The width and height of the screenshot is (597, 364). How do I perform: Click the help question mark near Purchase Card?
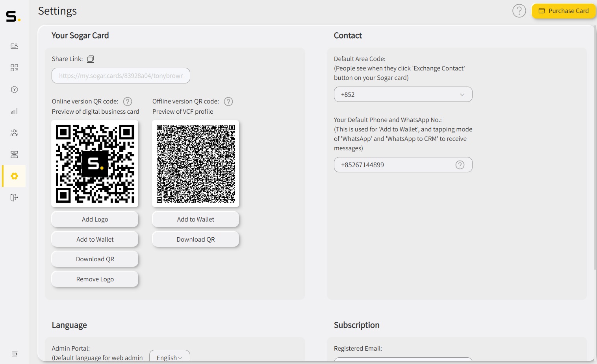[x=519, y=11]
